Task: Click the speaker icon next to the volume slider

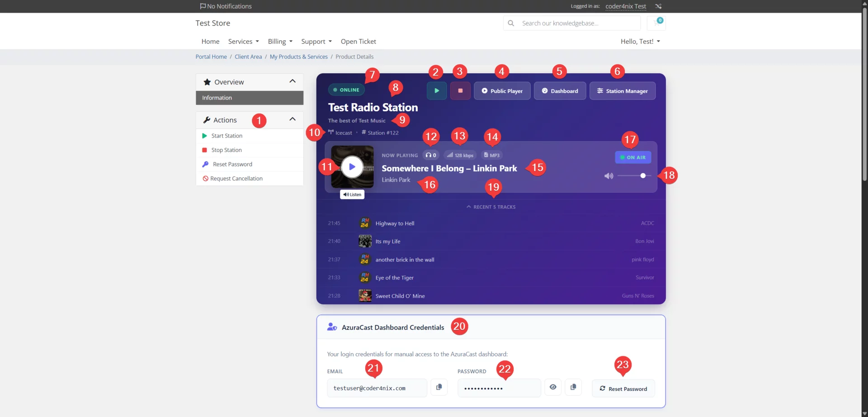Action: [608, 176]
